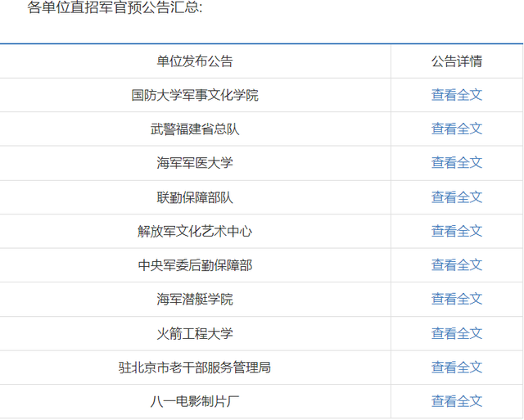Open 查看全文 link for 武警福建省总队
Screen dimensions: 524x420
tap(457, 129)
